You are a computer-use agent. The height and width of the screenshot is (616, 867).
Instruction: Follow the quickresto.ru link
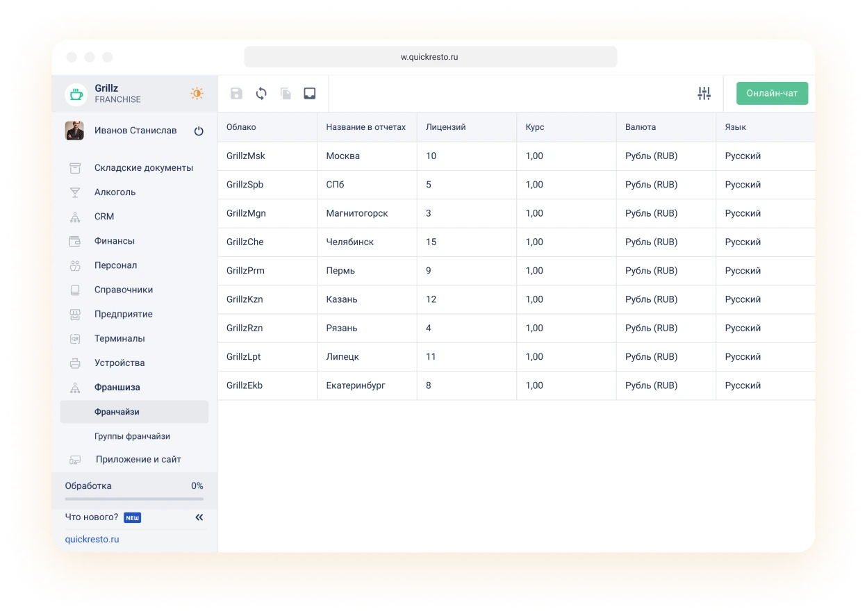[92, 539]
